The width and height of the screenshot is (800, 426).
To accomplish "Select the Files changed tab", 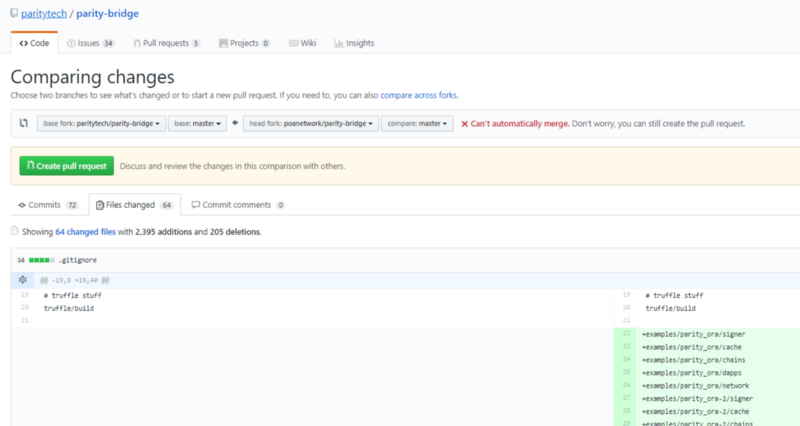I will pyautogui.click(x=135, y=205).
